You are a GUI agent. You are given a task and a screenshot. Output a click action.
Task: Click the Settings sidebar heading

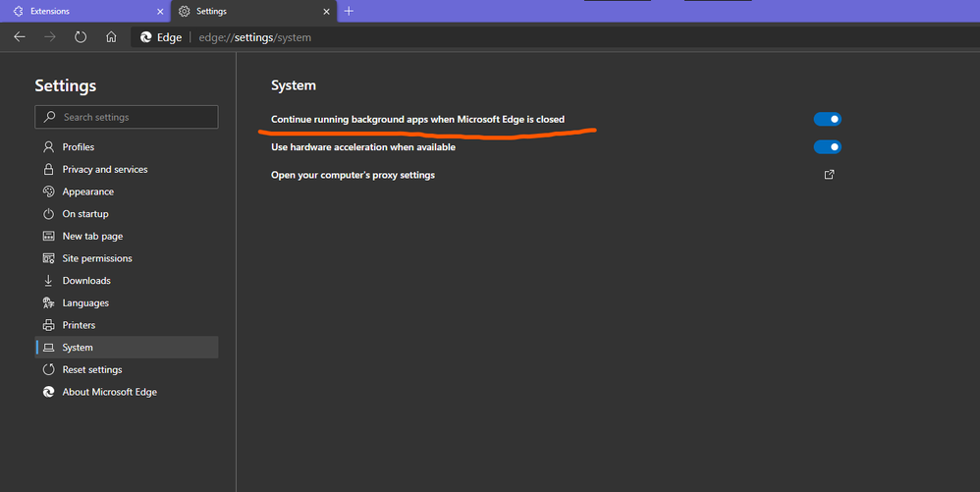[x=66, y=85]
